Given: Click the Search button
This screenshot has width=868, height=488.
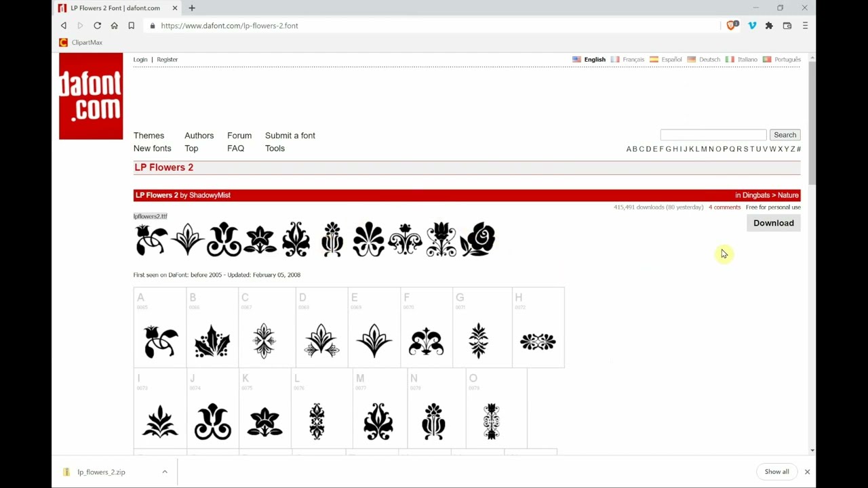Looking at the screenshot, I should [785, 135].
